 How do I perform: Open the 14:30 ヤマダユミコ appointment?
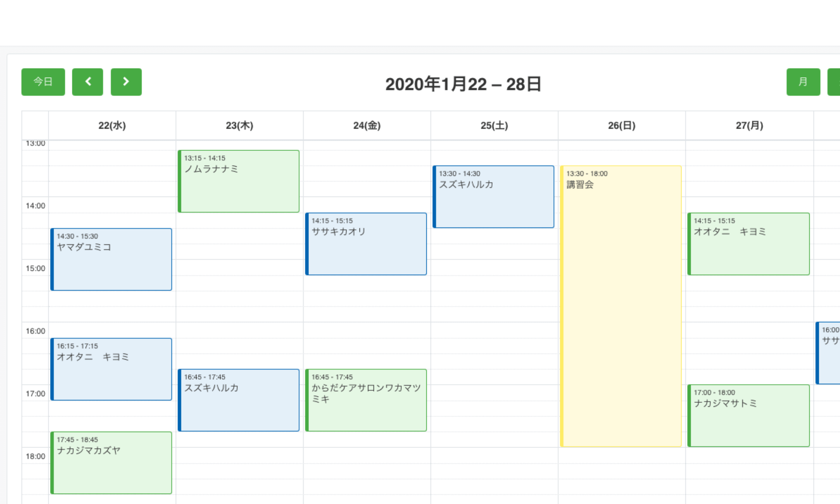coord(111,259)
